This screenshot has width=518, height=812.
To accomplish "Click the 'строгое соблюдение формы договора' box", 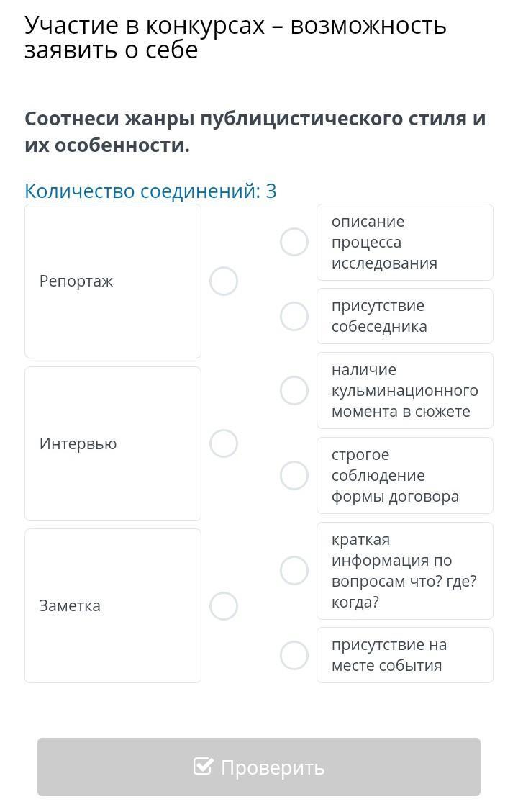I will [x=405, y=475].
